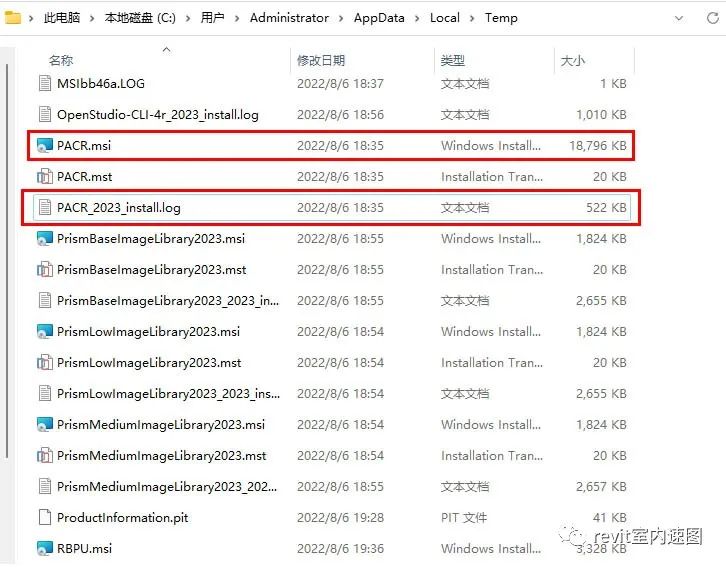
Task: Select file name PACR.msi
Action: [x=84, y=145]
